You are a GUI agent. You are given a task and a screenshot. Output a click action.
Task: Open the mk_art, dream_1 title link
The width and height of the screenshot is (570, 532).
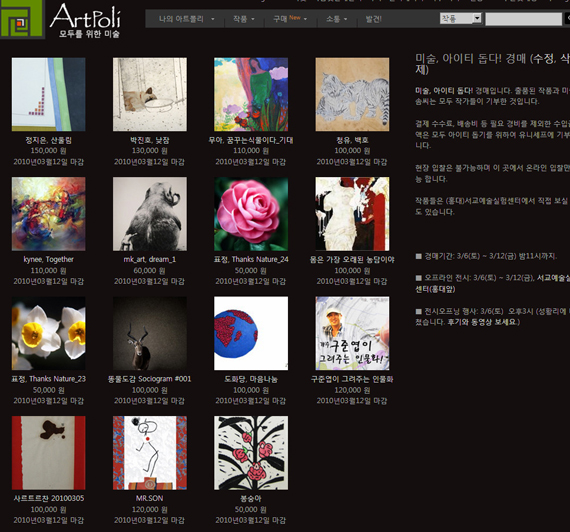tap(150, 259)
